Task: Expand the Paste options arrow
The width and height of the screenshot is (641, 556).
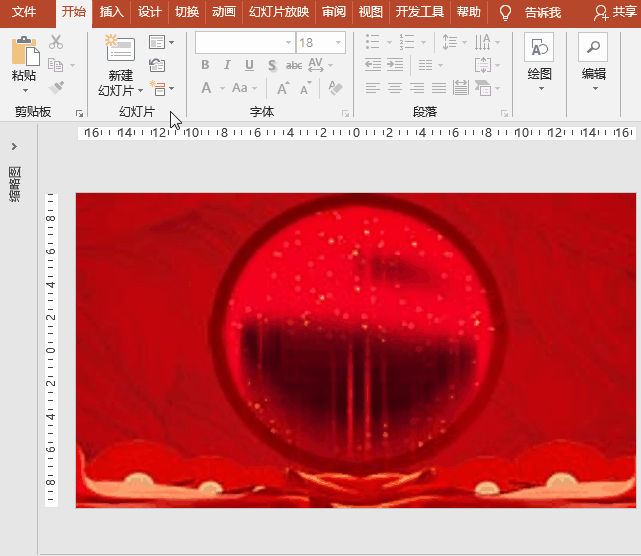Action: point(25,90)
